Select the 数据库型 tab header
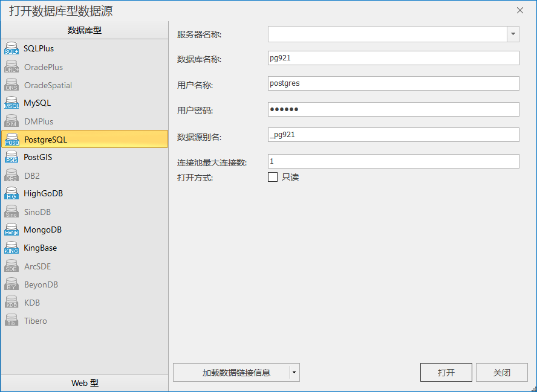The image size is (537, 392). (x=85, y=30)
